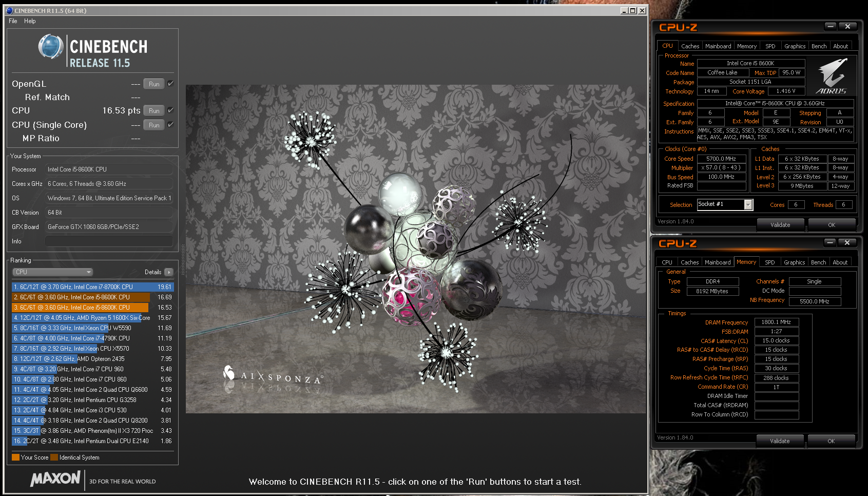Select ranking row Intel Xeon CPU W5590
This screenshot has height=496, width=868.
[93, 328]
